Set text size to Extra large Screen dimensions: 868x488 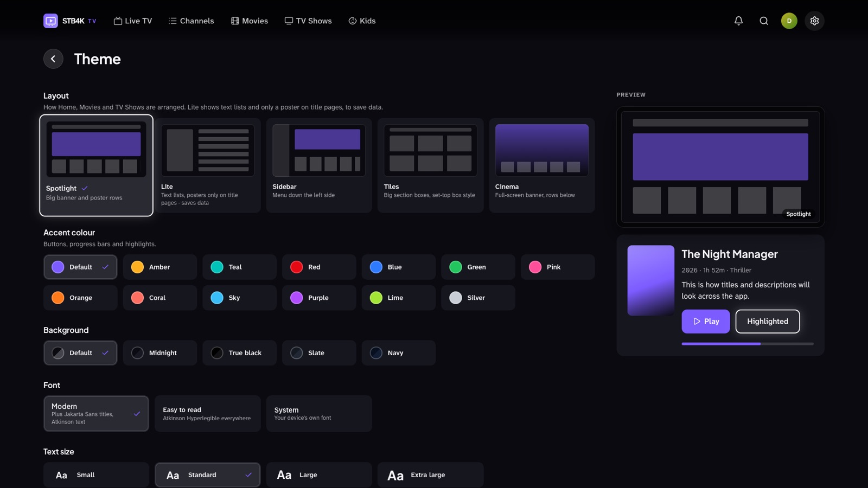[431, 475]
